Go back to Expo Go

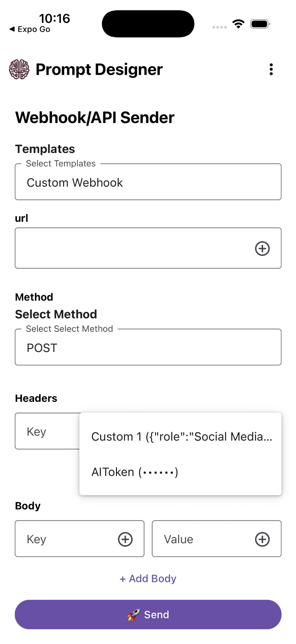[30, 29]
